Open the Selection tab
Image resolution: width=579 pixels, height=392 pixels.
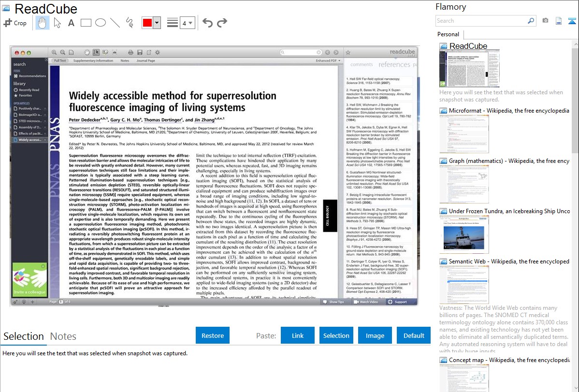pyautogui.click(x=24, y=336)
